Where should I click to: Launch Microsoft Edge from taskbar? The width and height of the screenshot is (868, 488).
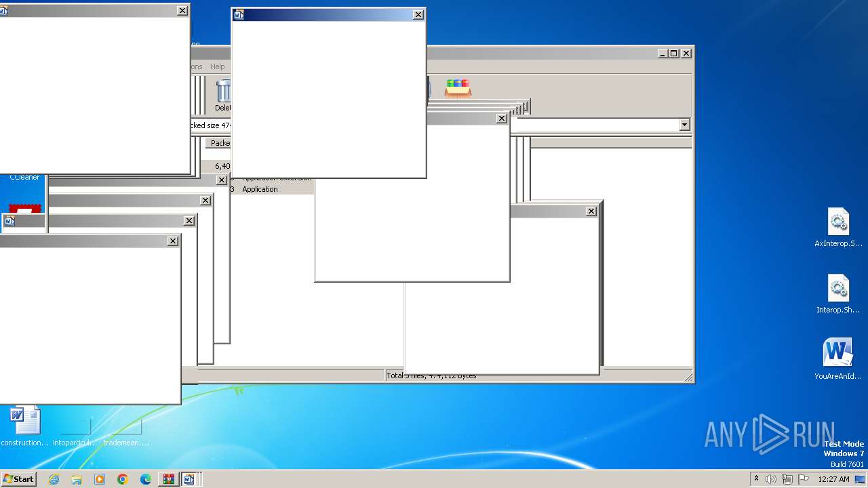pos(146,479)
